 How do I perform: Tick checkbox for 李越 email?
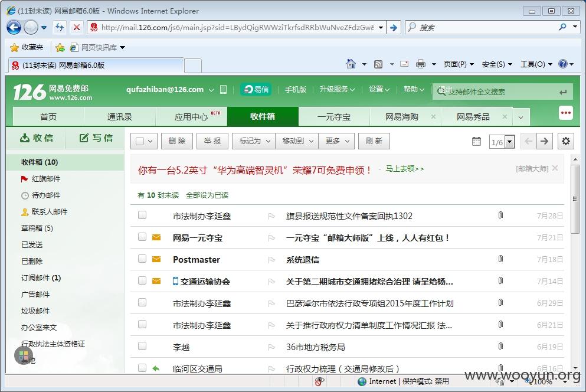(x=142, y=346)
